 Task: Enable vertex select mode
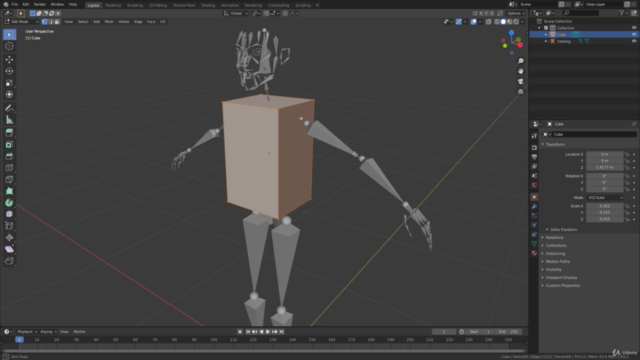click(44, 22)
